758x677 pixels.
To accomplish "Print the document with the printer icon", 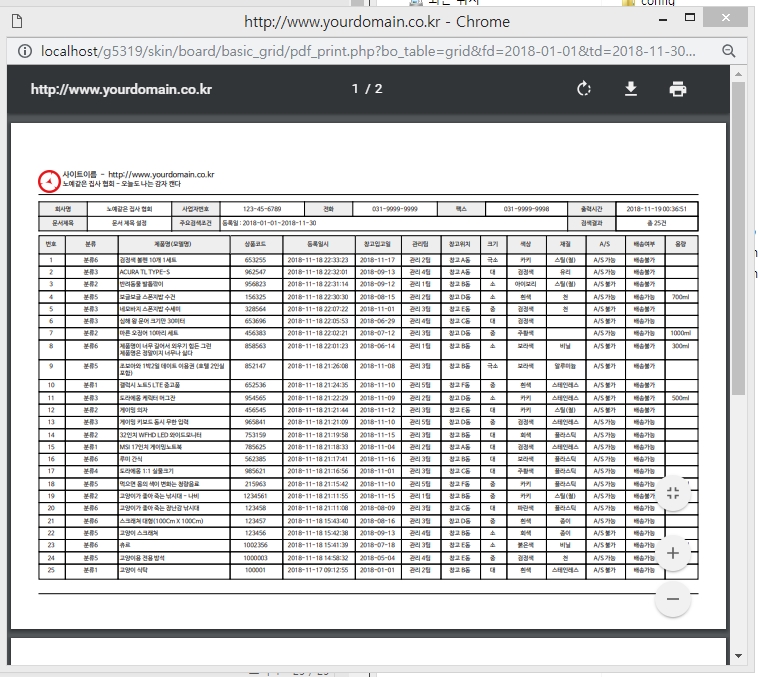I will [x=678, y=89].
